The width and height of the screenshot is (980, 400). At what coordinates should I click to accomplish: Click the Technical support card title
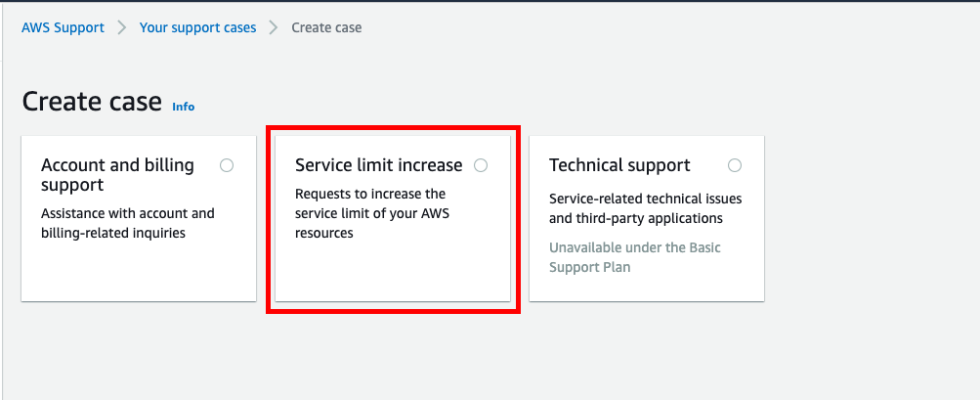click(619, 165)
